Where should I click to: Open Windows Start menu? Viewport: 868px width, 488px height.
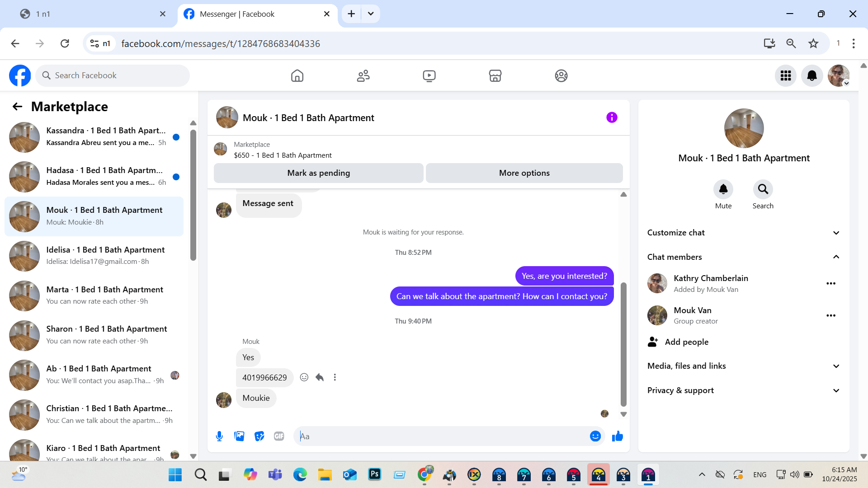(175, 474)
